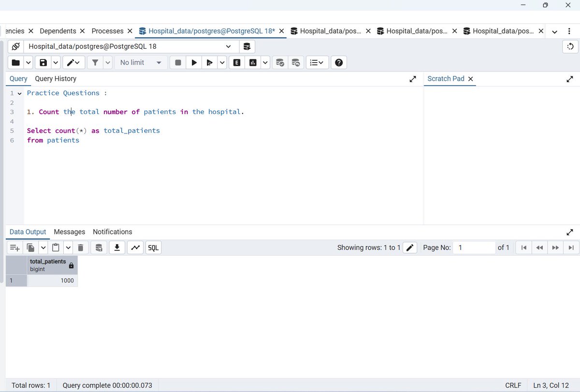Viewport: 580px width, 392px height.
Task: Open the tab overflow chevron dropdown
Action: click(x=554, y=31)
